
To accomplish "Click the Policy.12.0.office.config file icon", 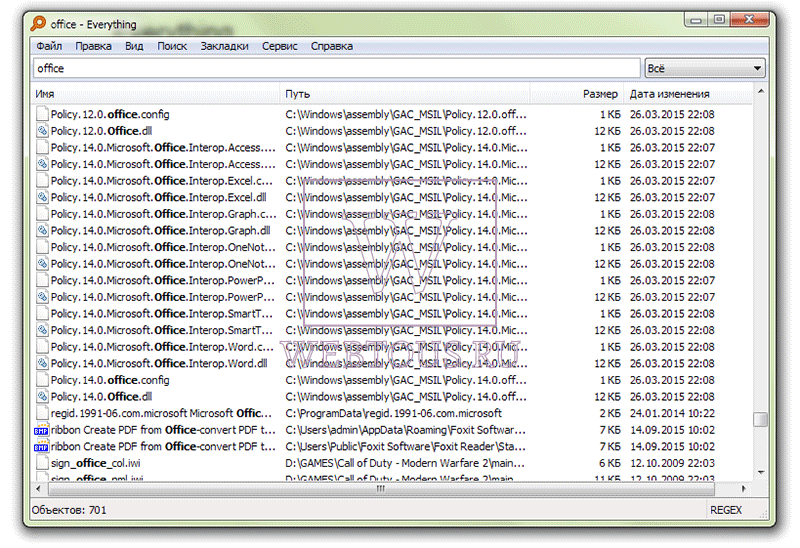I will tap(42, 114).
